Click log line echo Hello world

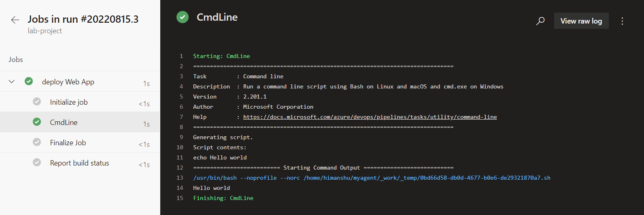click(x=220, y=157)
